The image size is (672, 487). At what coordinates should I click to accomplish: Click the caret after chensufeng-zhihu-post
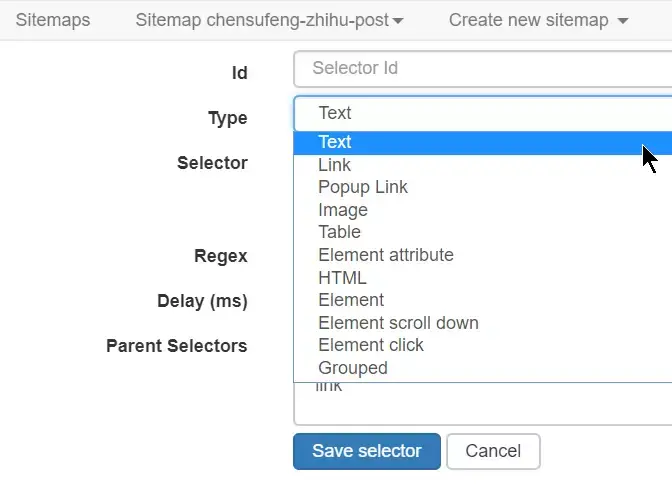point(399,21)
